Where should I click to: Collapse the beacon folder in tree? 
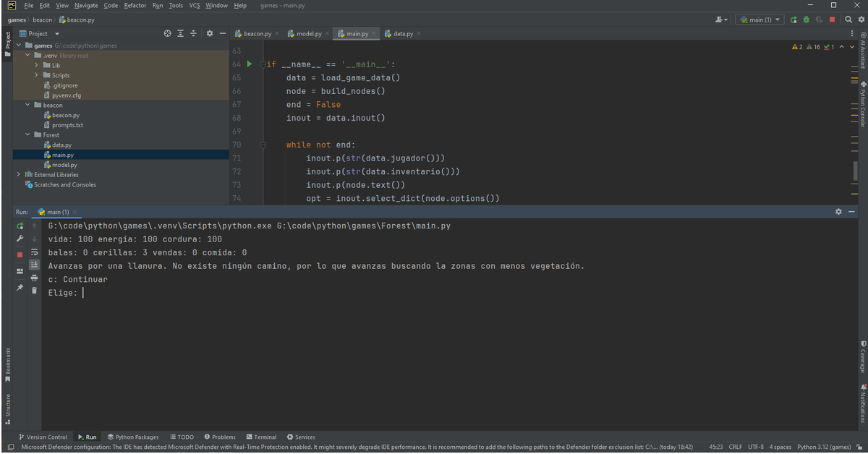click(28, 105)
